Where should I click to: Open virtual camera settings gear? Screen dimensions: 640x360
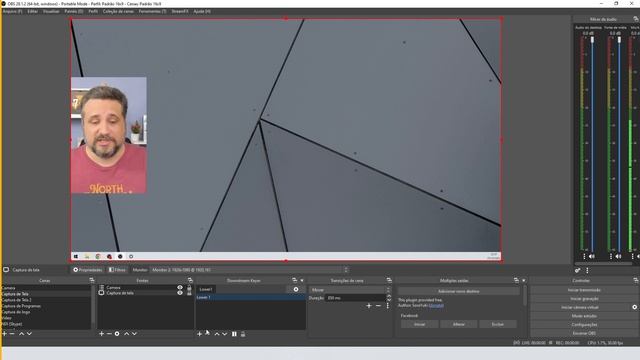(x=635, y=307)
